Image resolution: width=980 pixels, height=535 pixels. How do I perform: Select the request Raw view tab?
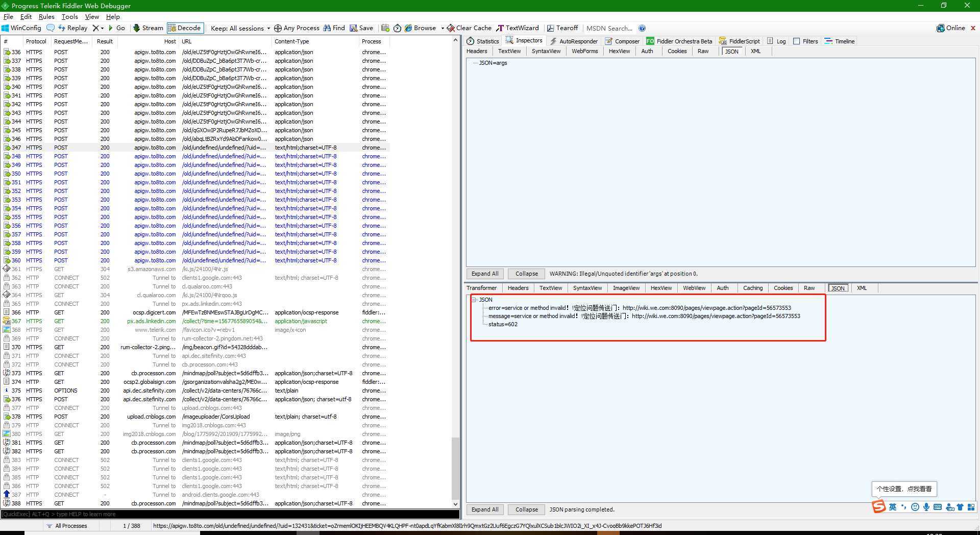[x=703, y=51]
